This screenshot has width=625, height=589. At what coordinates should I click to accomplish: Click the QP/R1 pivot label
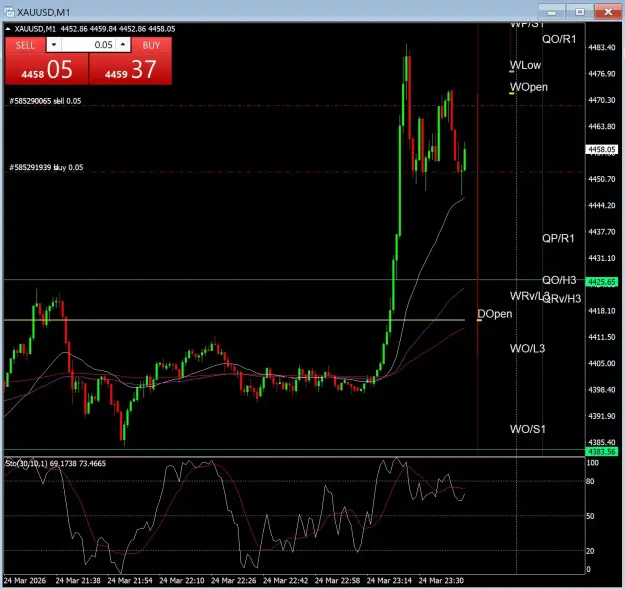558,238
